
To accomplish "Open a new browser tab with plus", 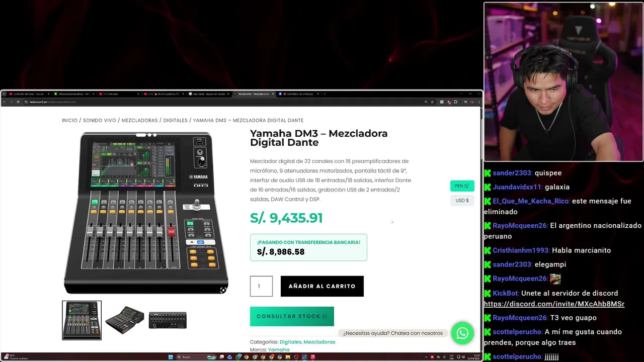I will coord(325,94).
